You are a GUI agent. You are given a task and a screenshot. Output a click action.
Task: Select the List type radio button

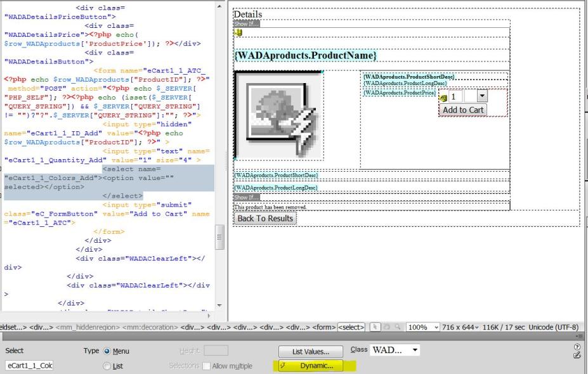pyautogui.click(x=107, y=366)
